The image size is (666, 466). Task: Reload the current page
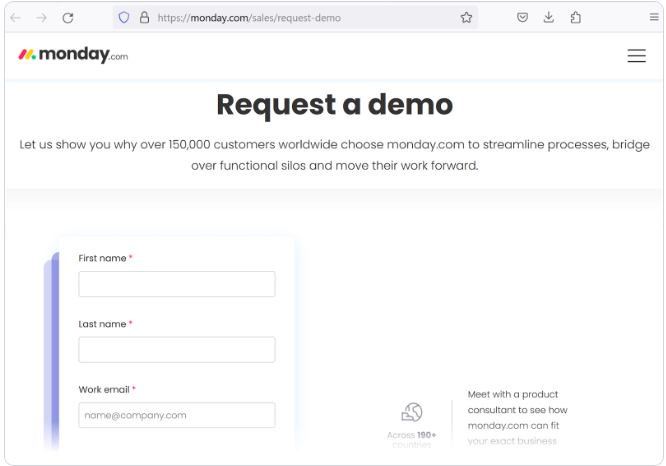point(68,18)
